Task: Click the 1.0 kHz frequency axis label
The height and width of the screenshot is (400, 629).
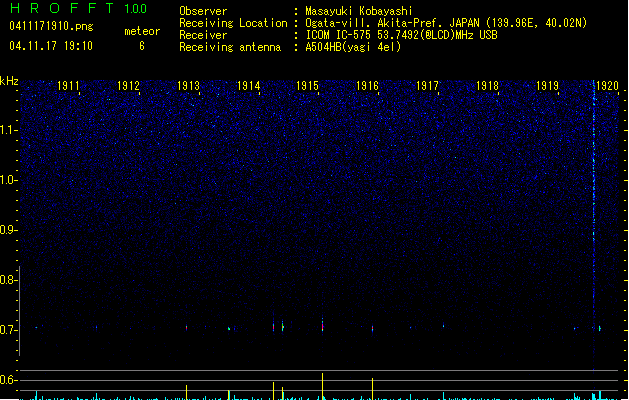Action: click(x=9, y=180)
